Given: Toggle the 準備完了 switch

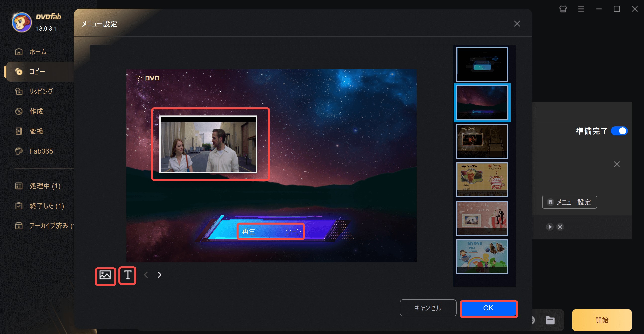Looking at the screenshot, I should [x=619, y=131].
